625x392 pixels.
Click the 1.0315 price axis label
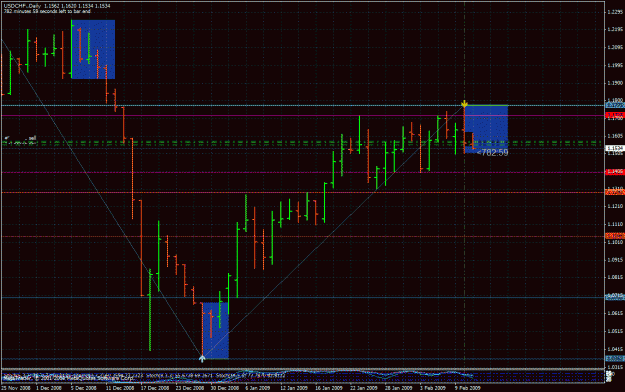[x=615, y=366]
